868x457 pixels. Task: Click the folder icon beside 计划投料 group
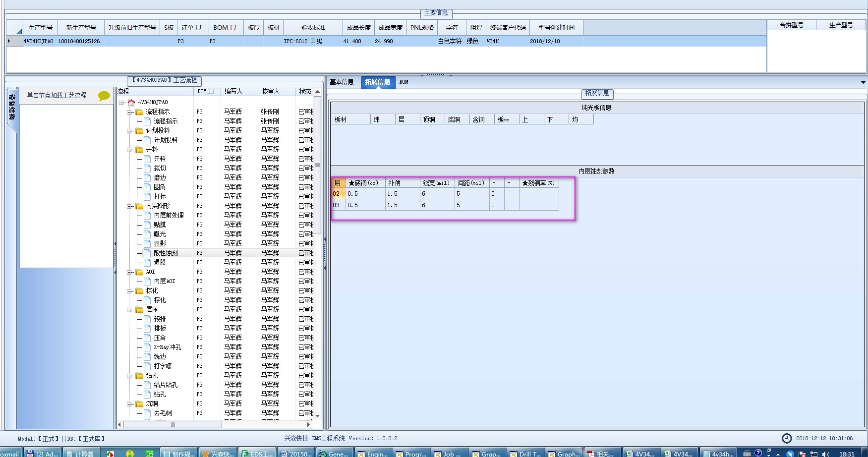[x=139, y=131]
